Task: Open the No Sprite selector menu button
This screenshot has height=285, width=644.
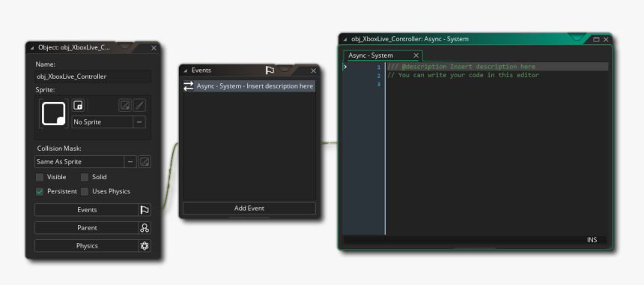Action: tap(139, 122)
